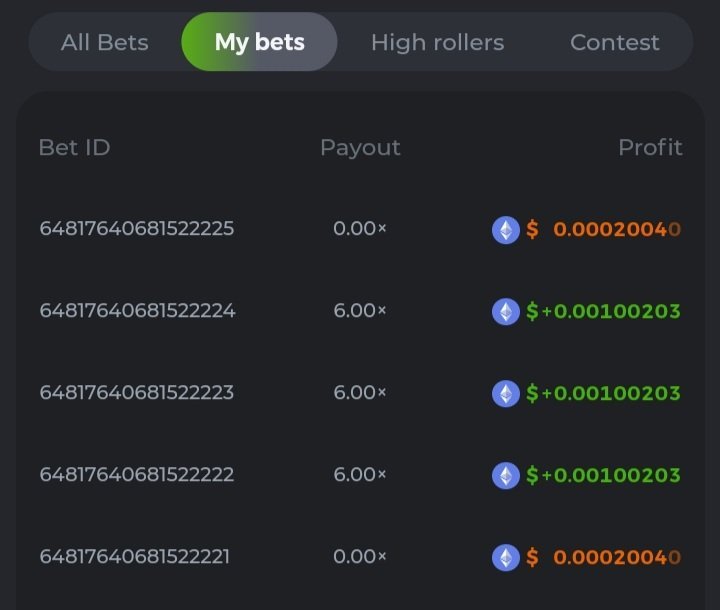
Task: Switch to the All Bets tab
Action: tap(104, 43)
